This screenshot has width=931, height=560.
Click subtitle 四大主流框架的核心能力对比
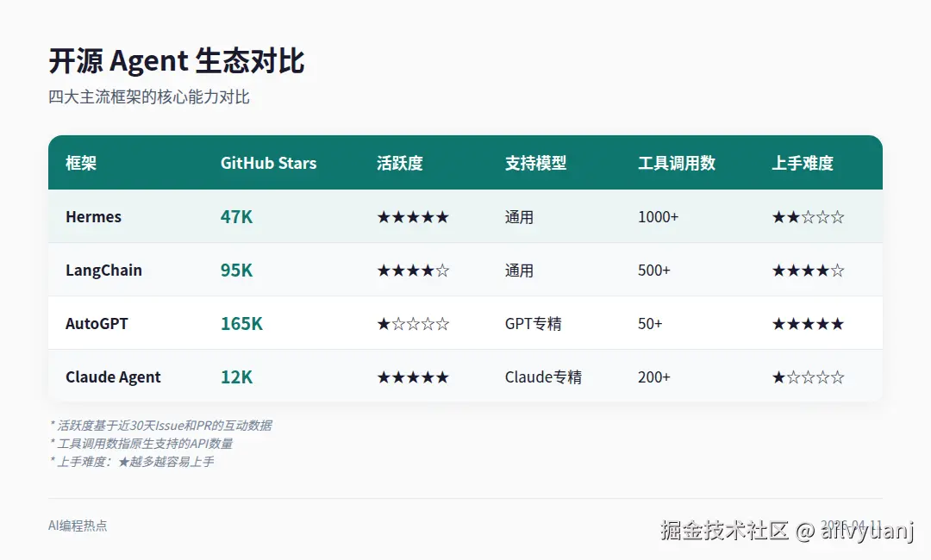click(148, 96)
